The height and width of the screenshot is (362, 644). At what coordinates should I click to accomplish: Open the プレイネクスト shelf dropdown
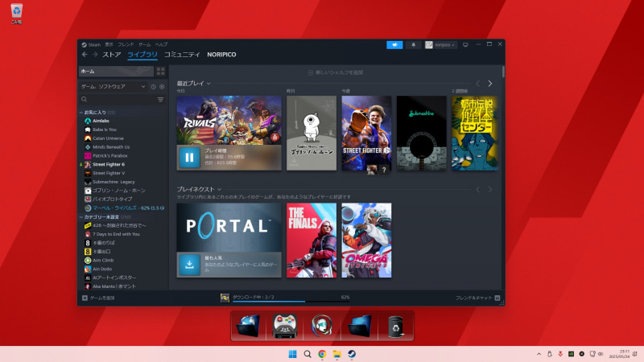click(x=219, y=190)
